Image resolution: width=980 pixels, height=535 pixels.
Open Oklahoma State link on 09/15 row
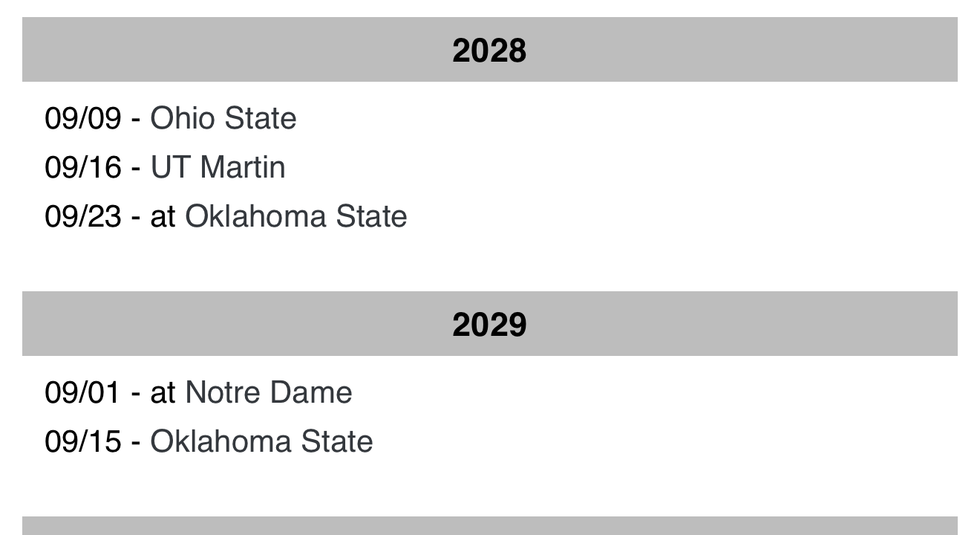tap(261, 442)
